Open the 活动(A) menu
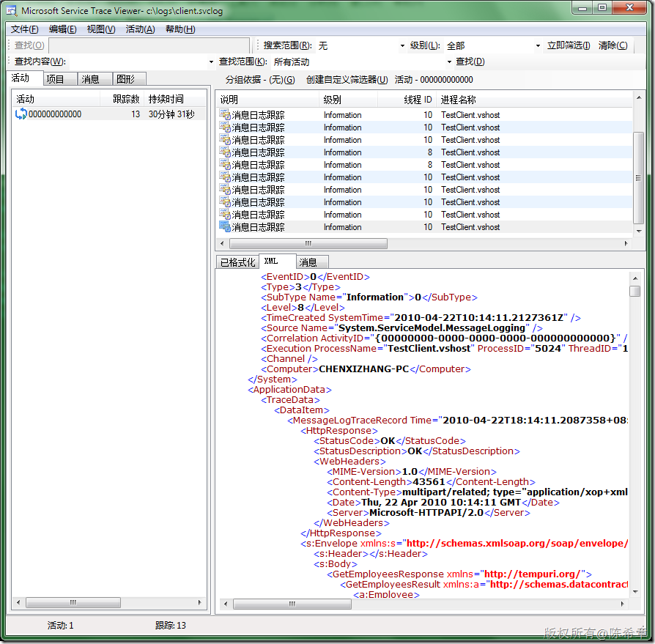The width and height of the screenshot is (655, 644). tap(141, 29)
